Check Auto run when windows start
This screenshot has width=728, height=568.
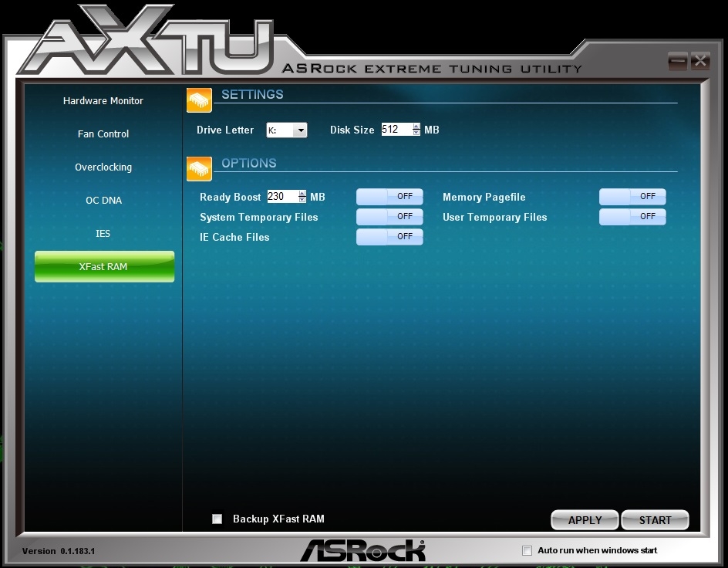[x=527, y=550]
